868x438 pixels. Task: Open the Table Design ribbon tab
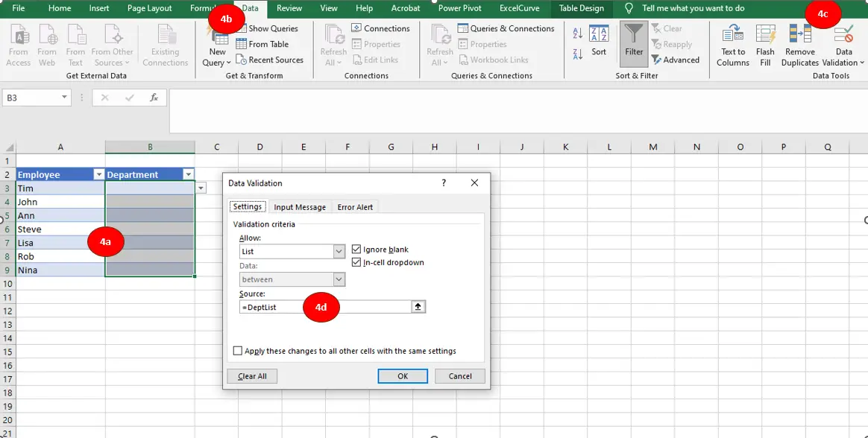coord(582,9)
